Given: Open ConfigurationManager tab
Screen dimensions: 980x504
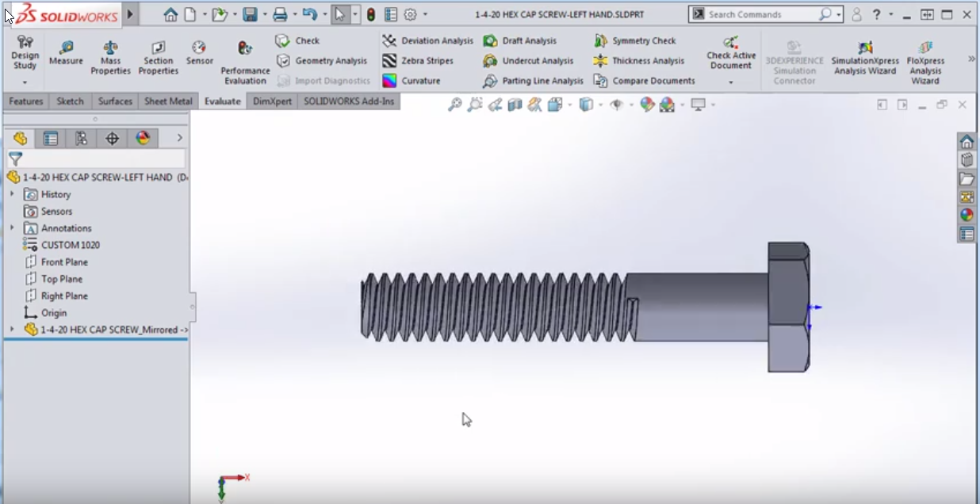Looking at the screenshot, I should pos(81,139).
